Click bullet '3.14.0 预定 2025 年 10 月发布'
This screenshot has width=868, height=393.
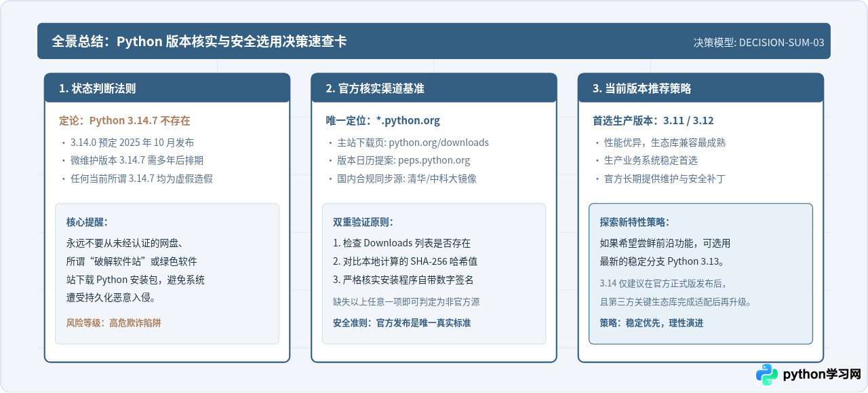tap(132, 143)
